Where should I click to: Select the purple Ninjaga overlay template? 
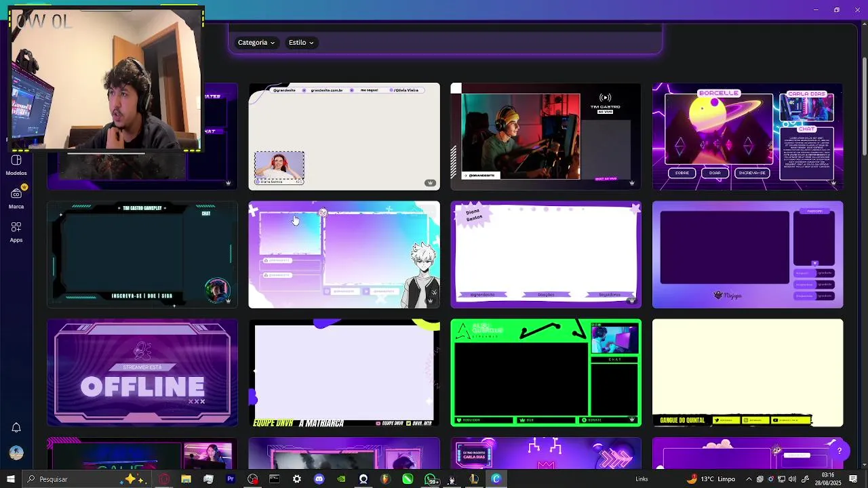coord(748,255)
